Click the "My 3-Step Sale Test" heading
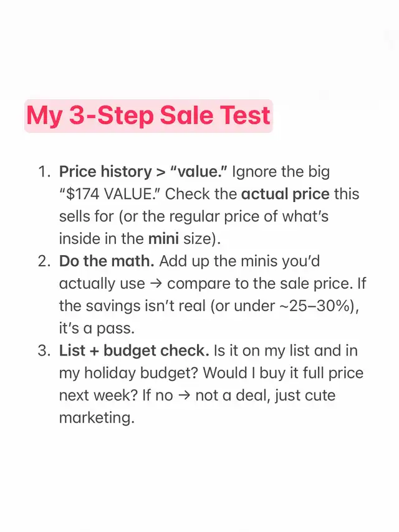 tap(148, 115)
